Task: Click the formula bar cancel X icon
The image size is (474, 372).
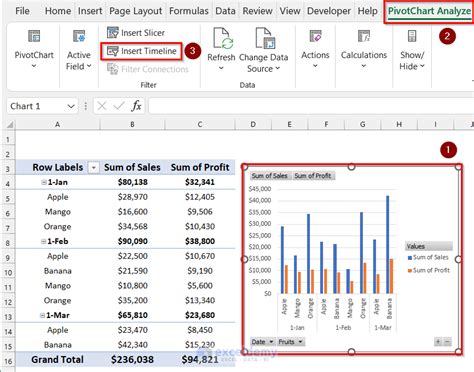Action: click(x=102, y=106)
